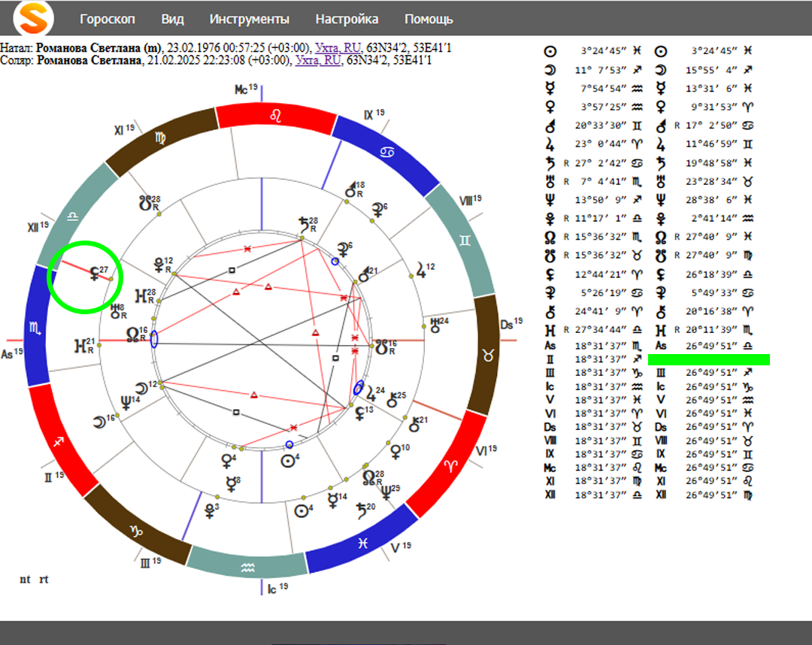812x645 pixels.
Task: Select solar As value 26°49'51" Libra
Action: point(711,346)
